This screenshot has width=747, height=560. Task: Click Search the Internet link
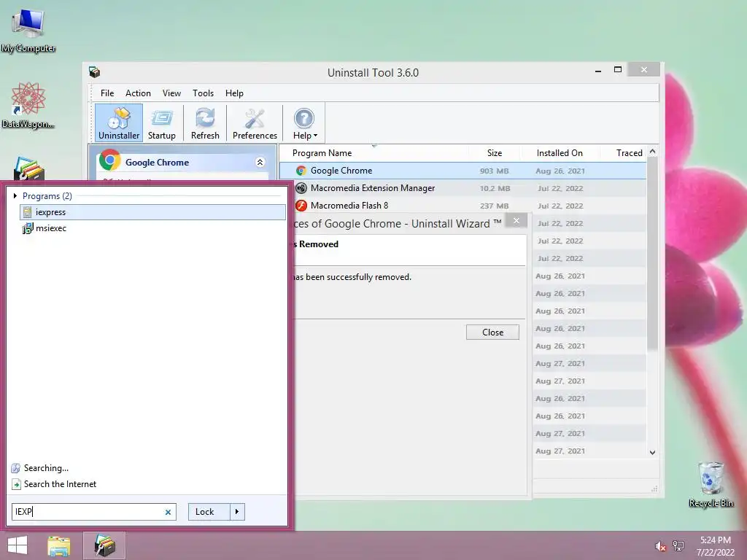[x=60, y=484]
